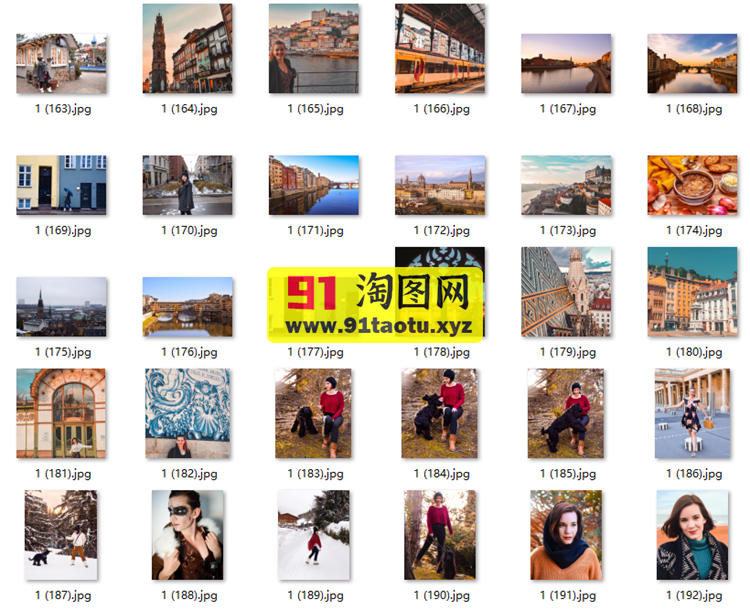Image resolution: width=750 pixels, height=610 pixels.
Task: Select the grey skyline thumbnail 1 (175).jpg
Action: [x=61, y=307]
